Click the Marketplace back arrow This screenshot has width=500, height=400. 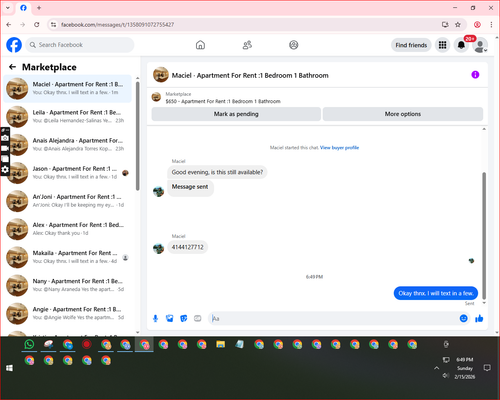12,67
